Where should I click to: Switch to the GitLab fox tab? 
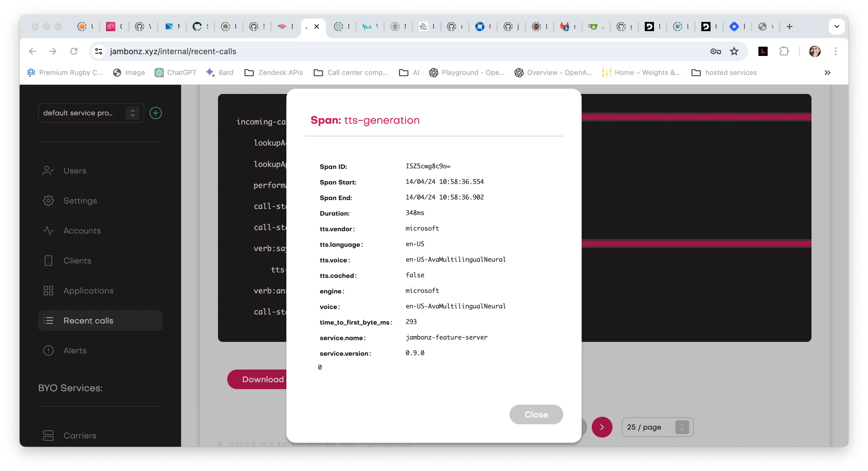click(564, 26)
